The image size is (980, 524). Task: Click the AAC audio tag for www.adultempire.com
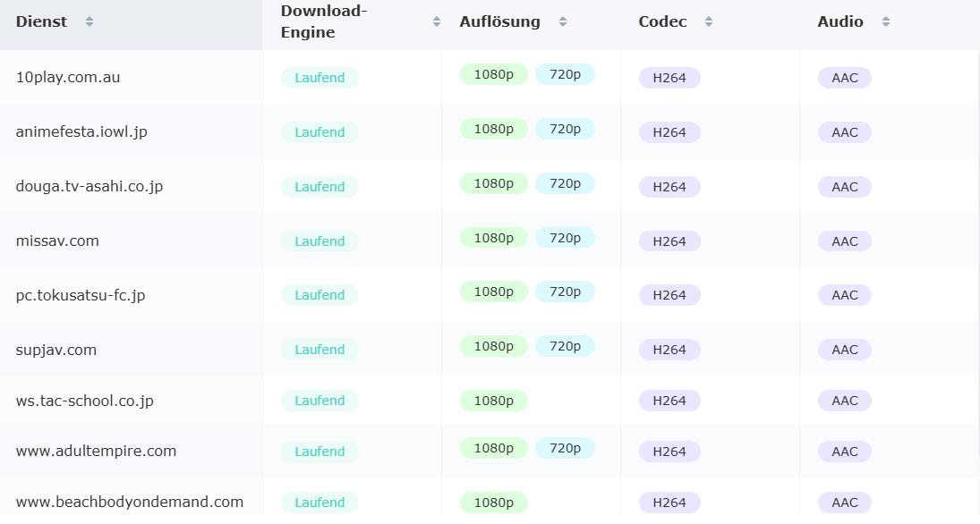(844, 452)
